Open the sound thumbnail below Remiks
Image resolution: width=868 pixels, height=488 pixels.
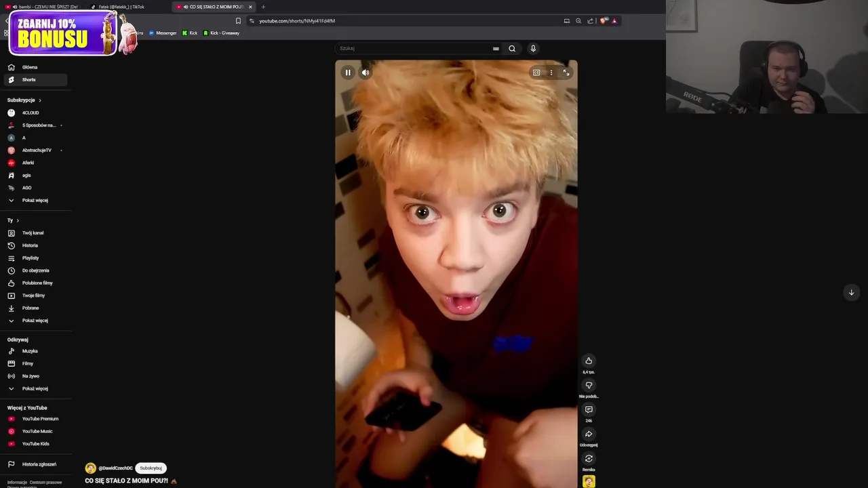tap(589, 481)
